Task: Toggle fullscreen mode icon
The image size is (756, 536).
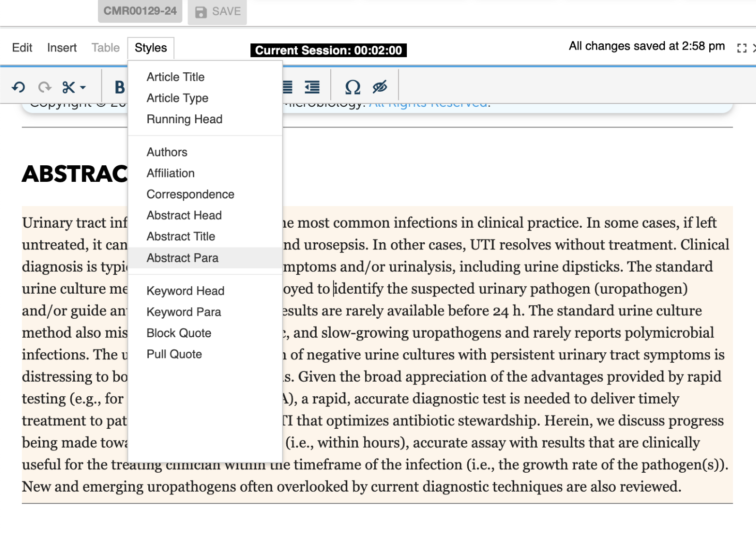Action: point(742,48)
